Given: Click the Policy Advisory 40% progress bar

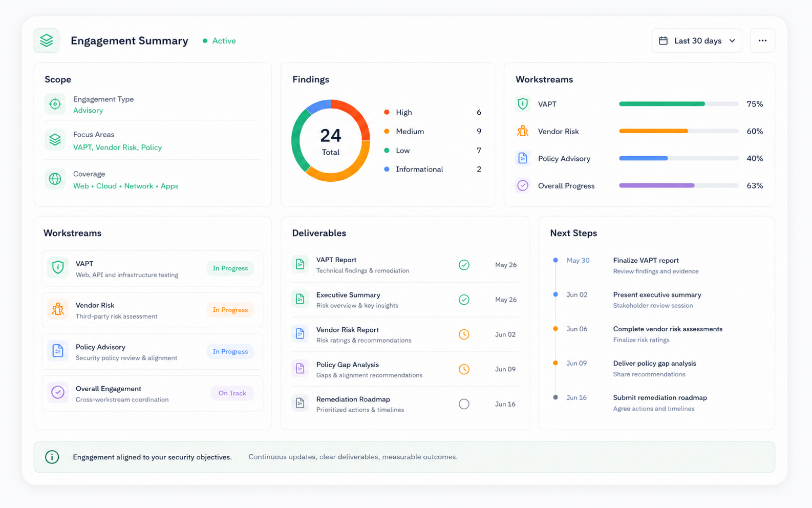Looking at the screenshot, I should [x=679, y=158].
